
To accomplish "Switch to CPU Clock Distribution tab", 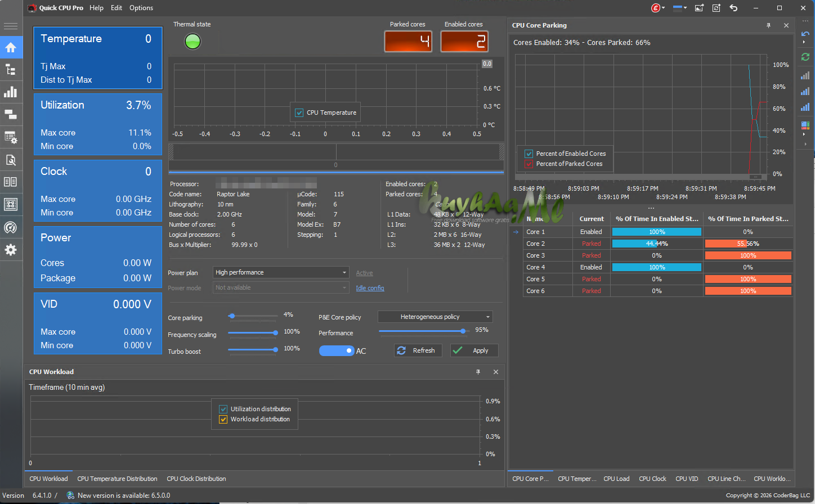I will (x=196, y=479).
